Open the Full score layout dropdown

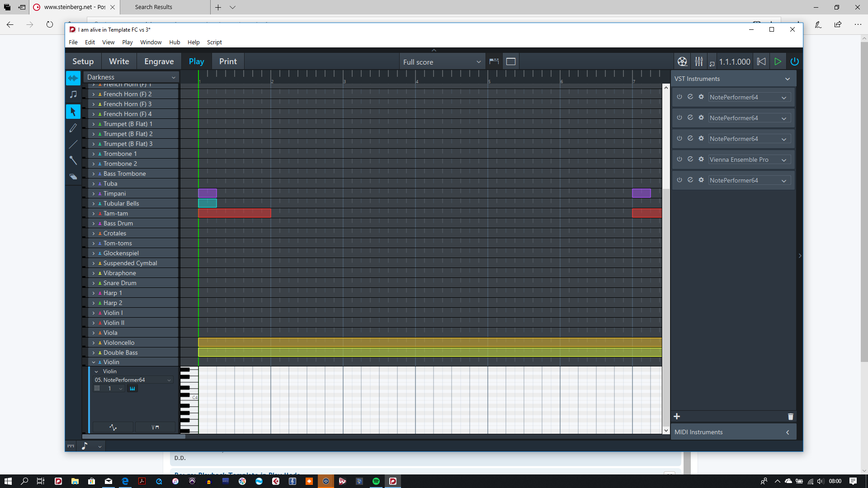click(x=442, y=62)
